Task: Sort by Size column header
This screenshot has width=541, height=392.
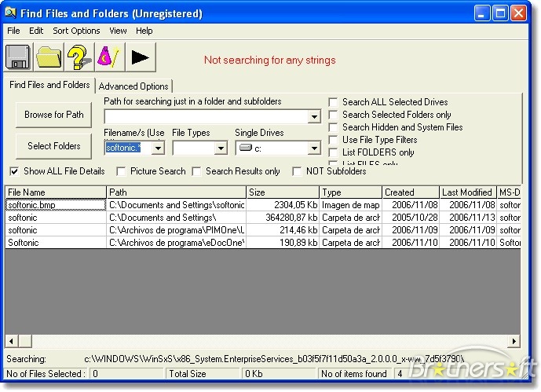Action: click(283, 192)
